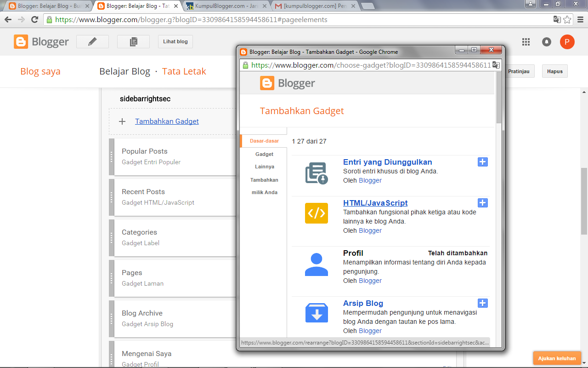This screenshot has height=368, width=588.
Task: Open the notifications bell icon
Action: 547,42
